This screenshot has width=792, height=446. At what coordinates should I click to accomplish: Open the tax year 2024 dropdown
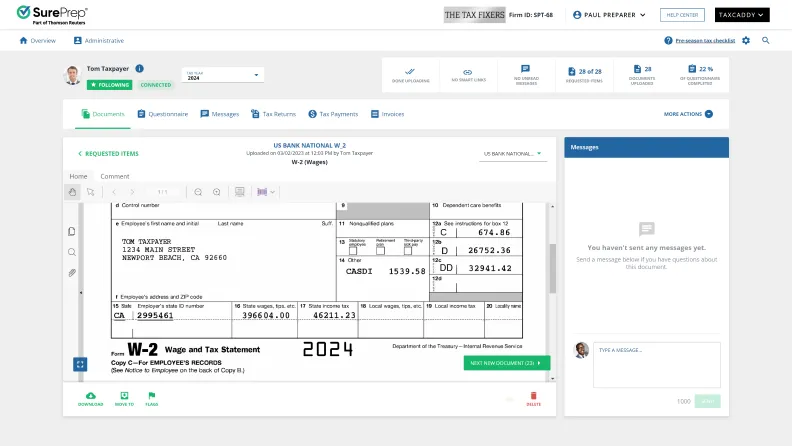coord(222,75)
